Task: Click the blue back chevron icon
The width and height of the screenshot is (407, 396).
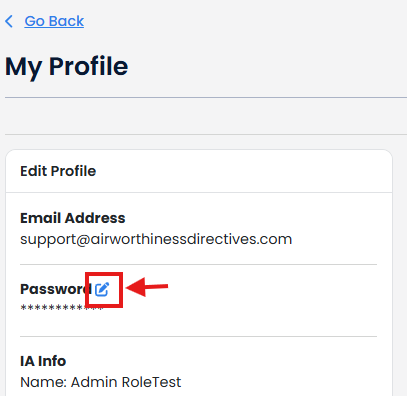Action: pyautogui.click(x=9, y=21)
